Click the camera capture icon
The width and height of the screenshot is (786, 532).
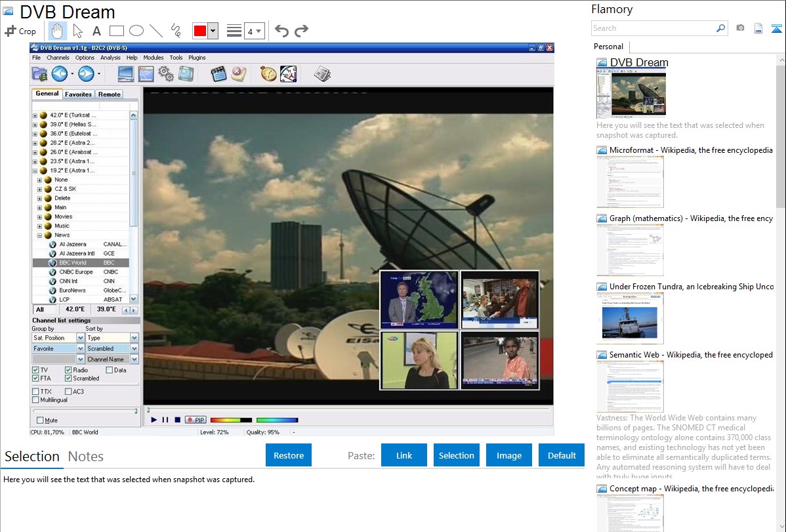(x=740, y=28)
